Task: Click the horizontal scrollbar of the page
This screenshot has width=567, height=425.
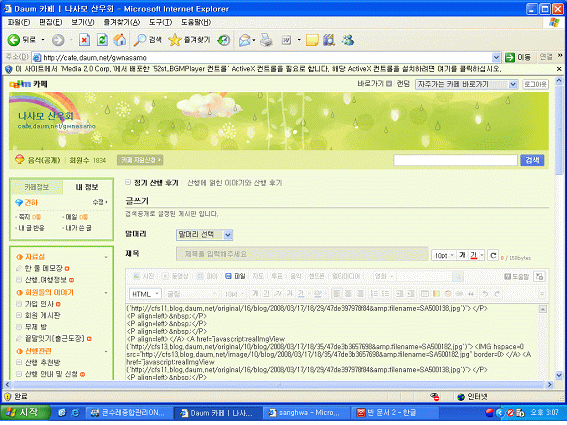Action: pos(278,384)
